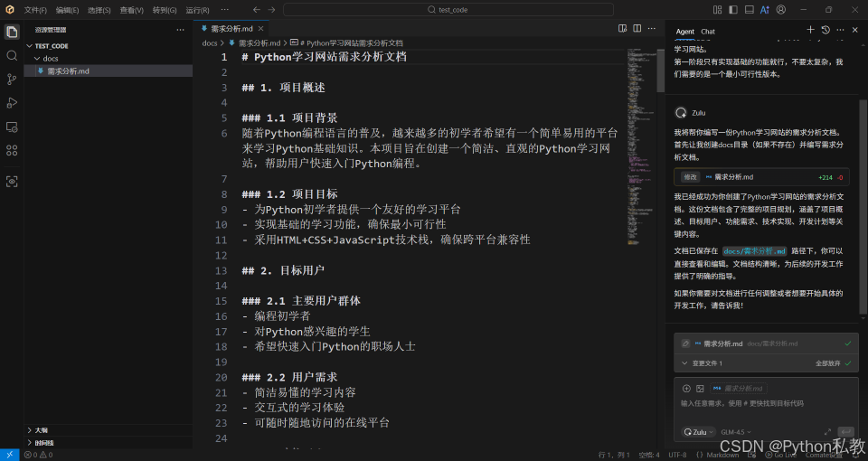Close the agent side panel
The image size is (868, 461).
tap(855, 30)
